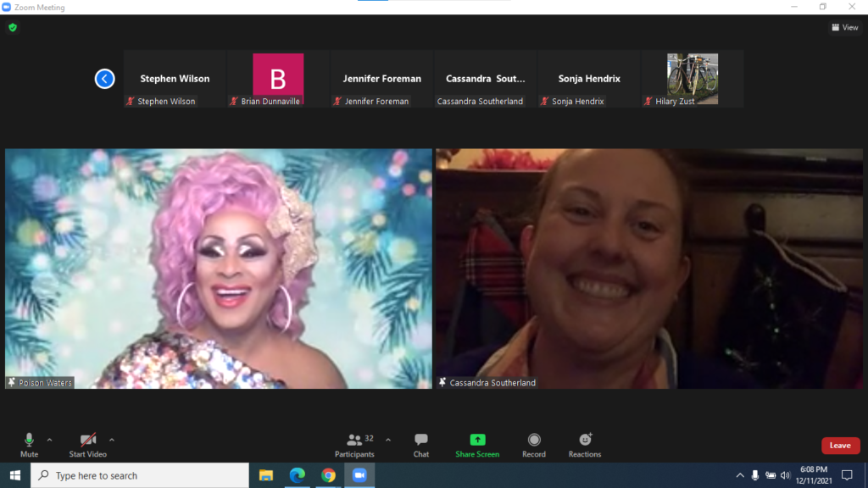This screenshot has height=488, width=868.
Task: Click the red Leave button
Action: (840, 446)
